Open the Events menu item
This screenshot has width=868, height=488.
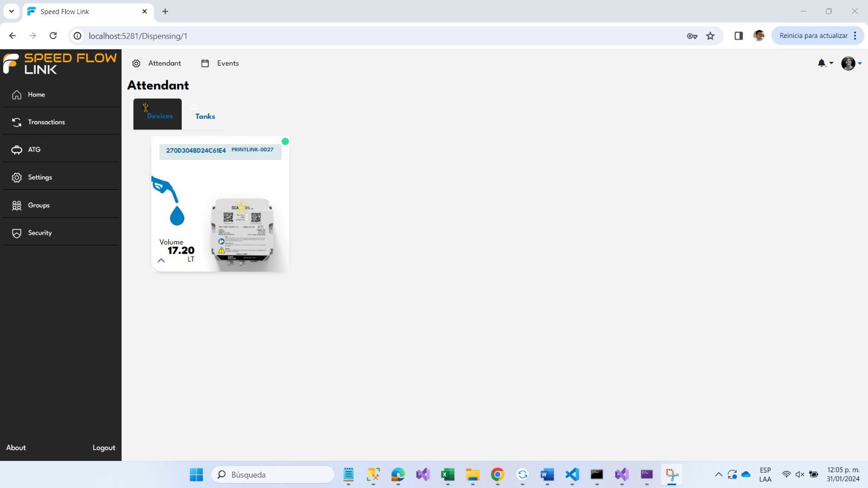tap(220, 63)
